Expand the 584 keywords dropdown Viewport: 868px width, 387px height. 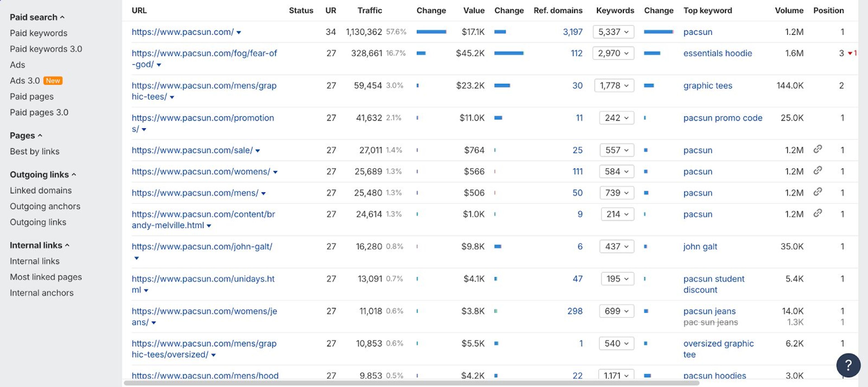617,171
